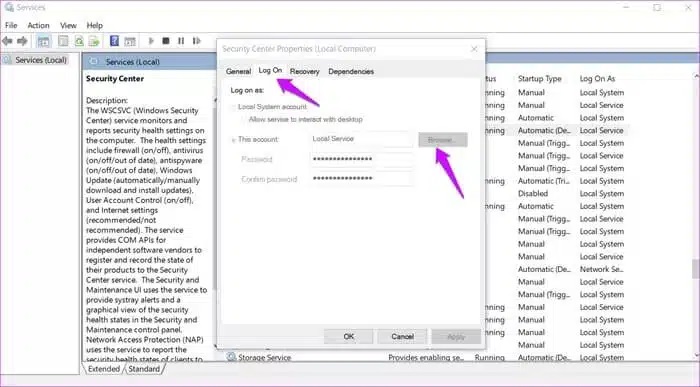Open the View menu

click(68, 25)
